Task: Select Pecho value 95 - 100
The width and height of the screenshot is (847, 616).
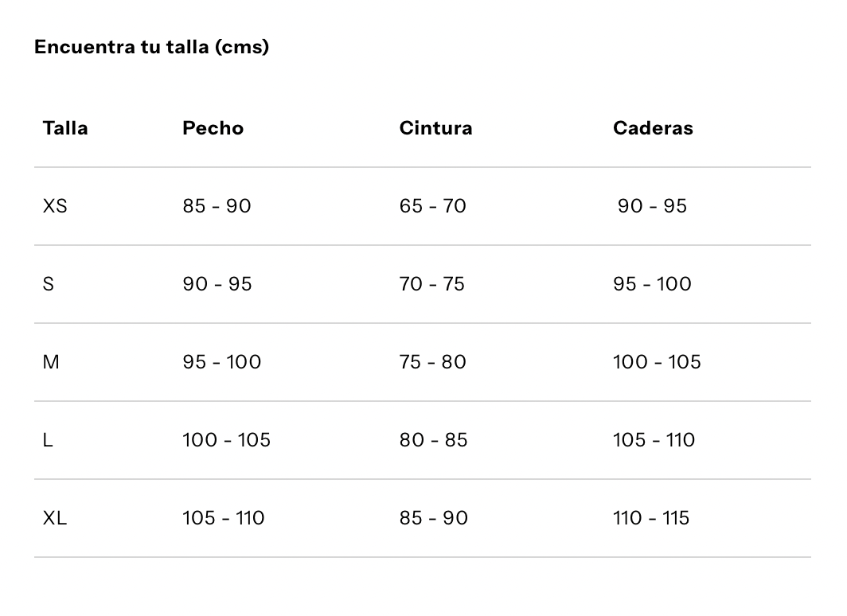Action: pos(221,361)
